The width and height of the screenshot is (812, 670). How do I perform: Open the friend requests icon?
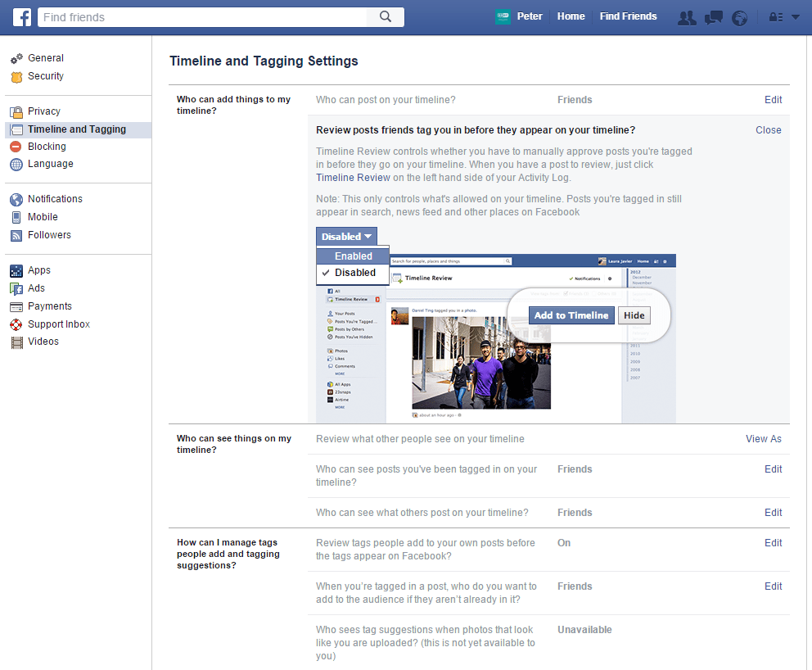coord(687,18)
